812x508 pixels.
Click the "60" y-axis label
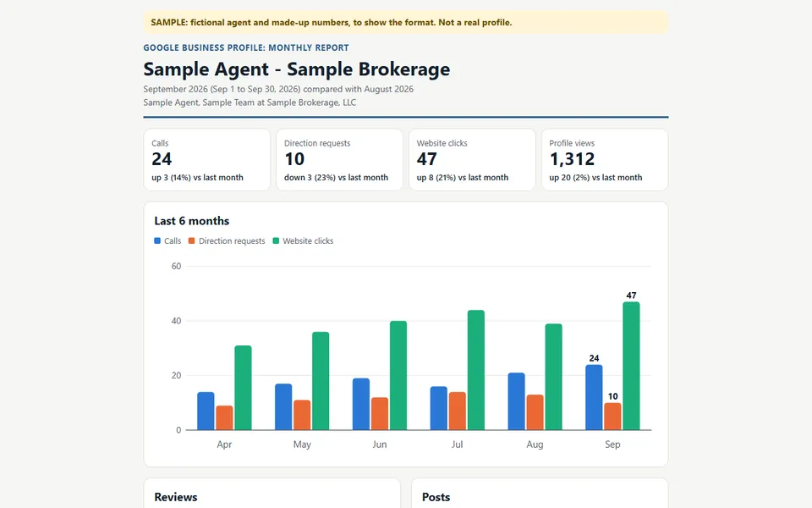pos(176,267)
